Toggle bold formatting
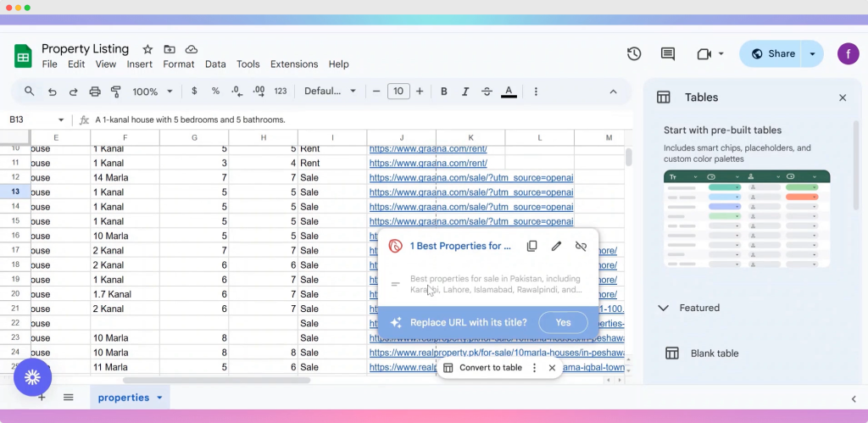The image size is (868, 423). pyautogui.click(x=443, y=92)
